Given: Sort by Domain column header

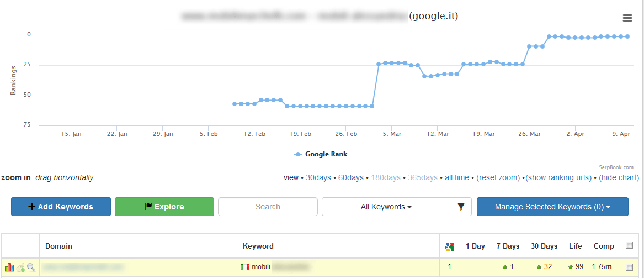Looking at the screenshot, I should pyautogui.click(x=58, y=246).
